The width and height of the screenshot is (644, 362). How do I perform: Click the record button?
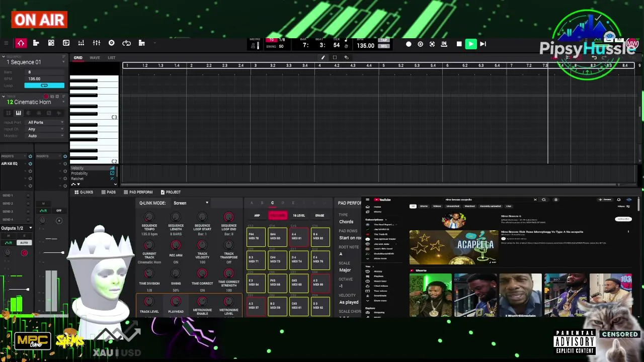[x=409, y=44]
